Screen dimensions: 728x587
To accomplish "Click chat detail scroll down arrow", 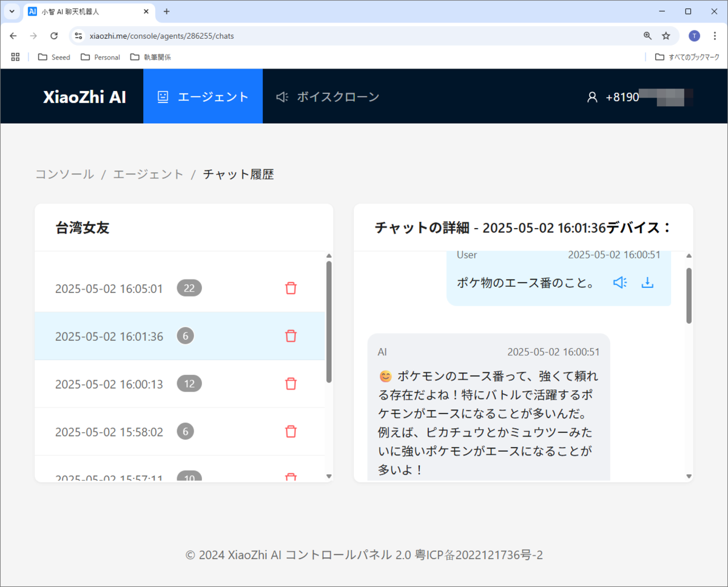I will click(689, 476).
